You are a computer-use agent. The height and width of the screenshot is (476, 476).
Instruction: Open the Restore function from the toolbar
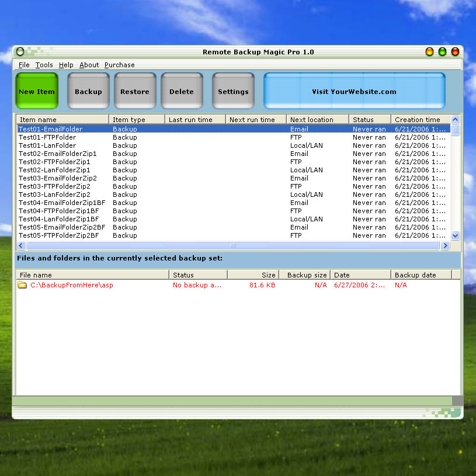pos(135,91)
